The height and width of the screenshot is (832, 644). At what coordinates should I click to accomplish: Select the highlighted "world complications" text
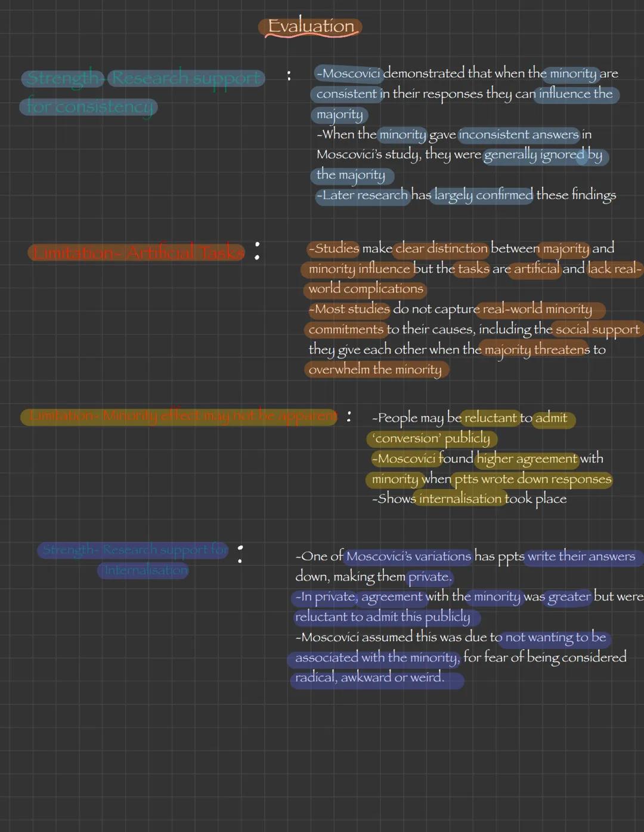point(365,289)
